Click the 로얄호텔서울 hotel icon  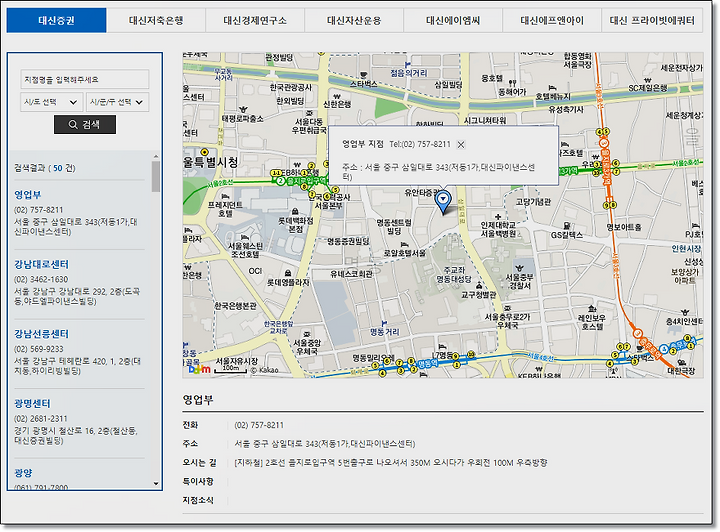coord(404,245)
